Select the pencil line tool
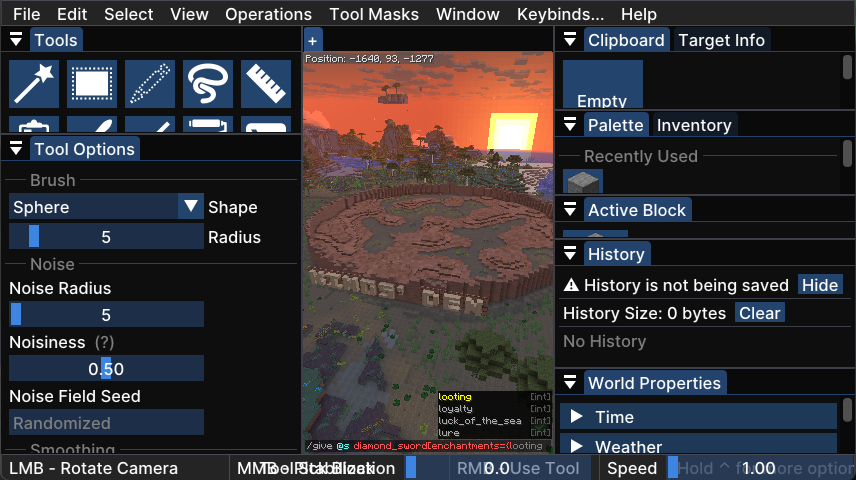Image resolution: width=856 pixels, height=480 pixels. click(150, 84)
